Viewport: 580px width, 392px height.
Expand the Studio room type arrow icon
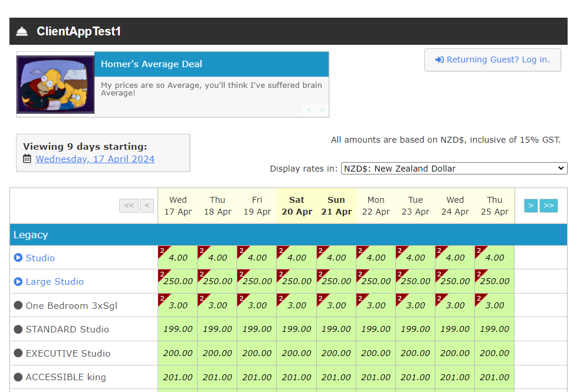18,258
